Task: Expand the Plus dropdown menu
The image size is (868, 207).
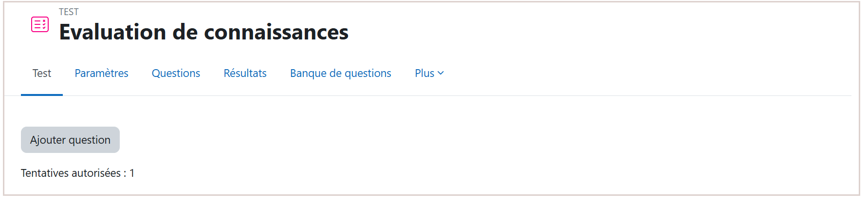Action: (x=429, y=73)
